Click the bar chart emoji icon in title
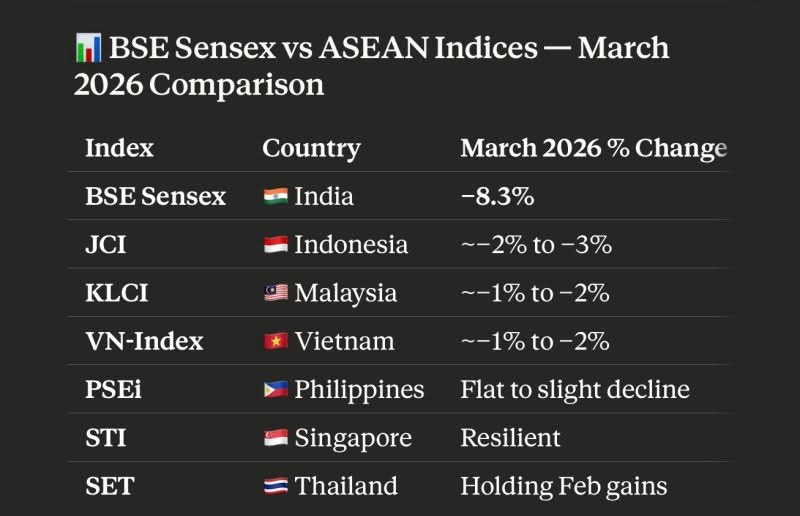 point(87,48)
